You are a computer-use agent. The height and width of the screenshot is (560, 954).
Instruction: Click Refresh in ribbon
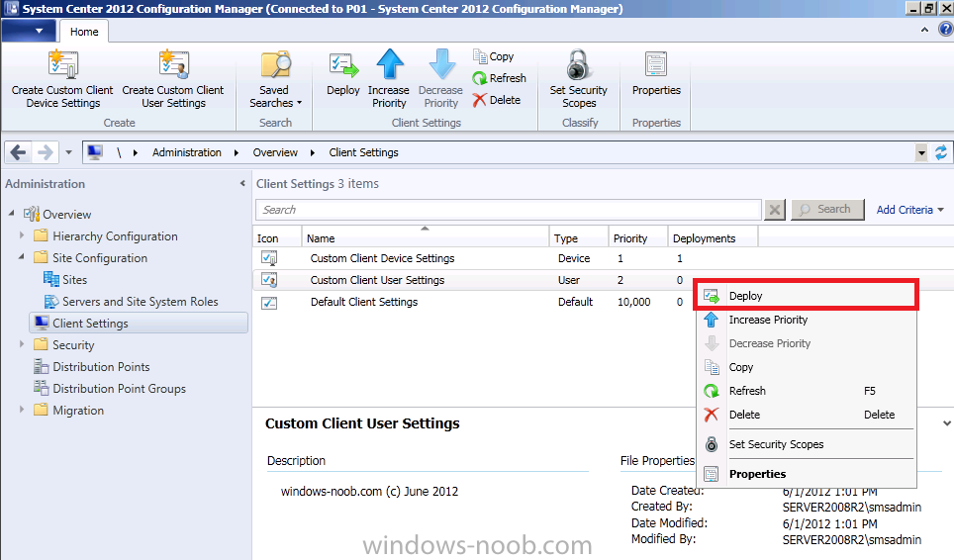[499, 78]
